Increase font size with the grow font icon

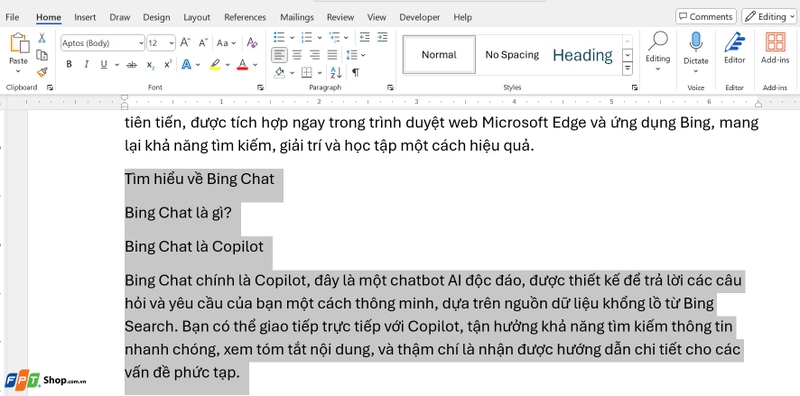(185, 43)
